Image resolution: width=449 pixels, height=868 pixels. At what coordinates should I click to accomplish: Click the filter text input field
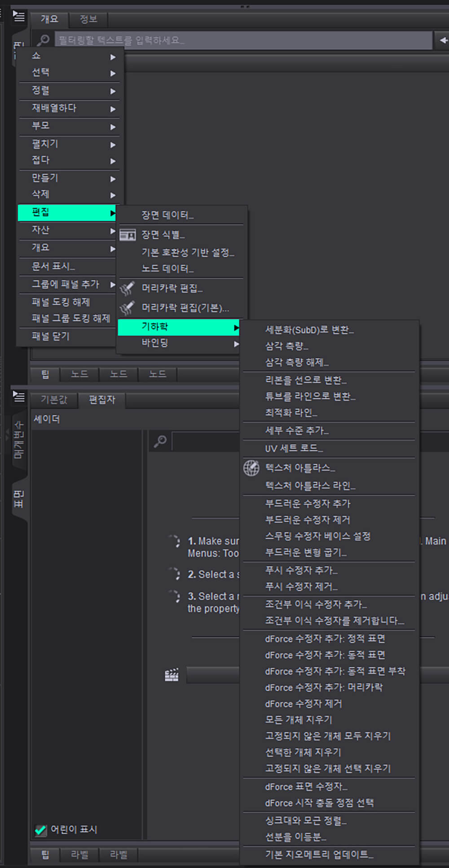click(243, 40)
